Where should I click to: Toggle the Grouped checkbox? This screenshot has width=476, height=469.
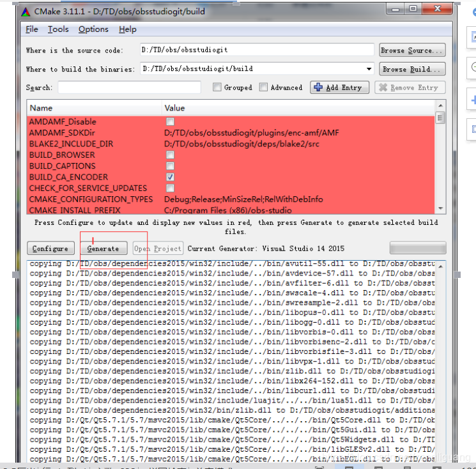(217, 88)
